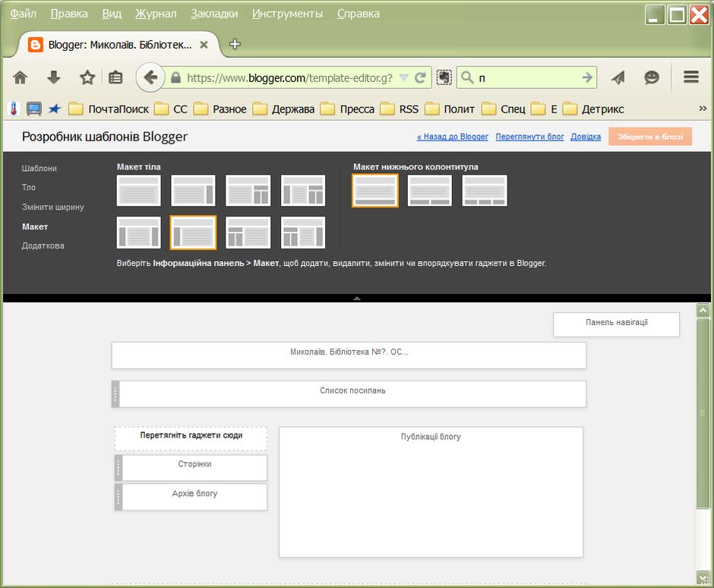Open the Правка menu
Image resolution: width=714 pixels, height=588 pixels.
[x=69, y=14]
